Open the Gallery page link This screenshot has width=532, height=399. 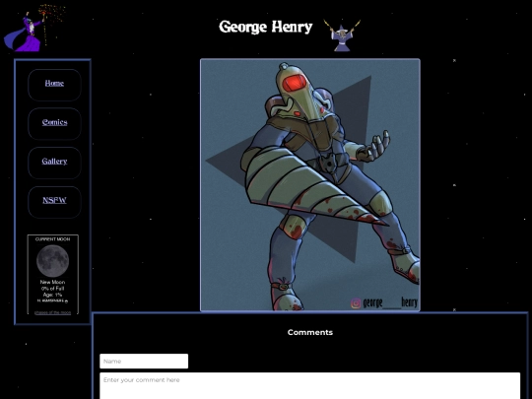(54, 162)
